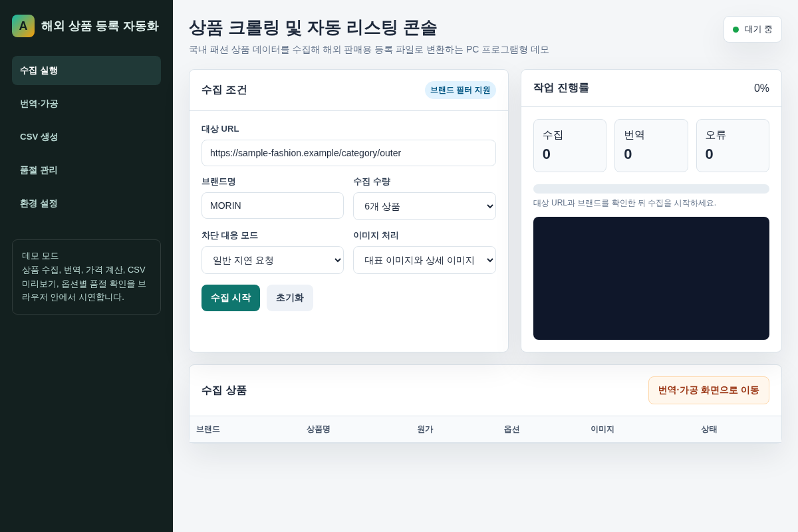This screenshot has width=798, height=532.
Task: Start collection with 수집 시작 button
Action: (x=231, y=298)
